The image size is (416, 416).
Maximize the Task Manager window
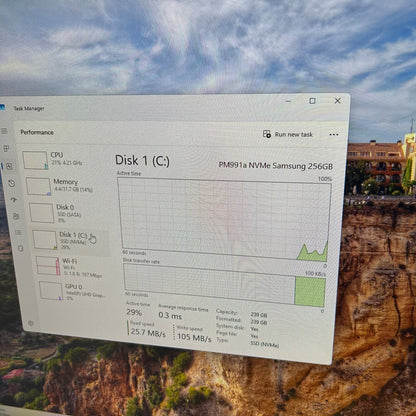coord(312,101)
